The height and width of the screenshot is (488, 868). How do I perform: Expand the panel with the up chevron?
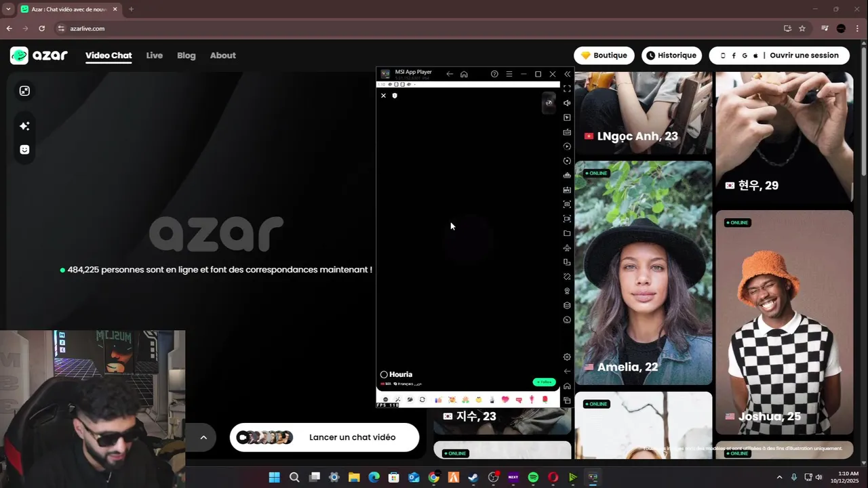tap(203, 437)
